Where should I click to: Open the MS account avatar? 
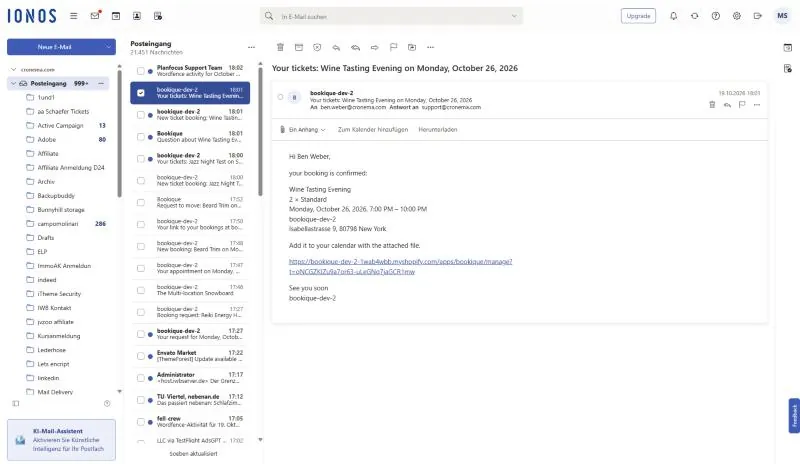(782, 16)
